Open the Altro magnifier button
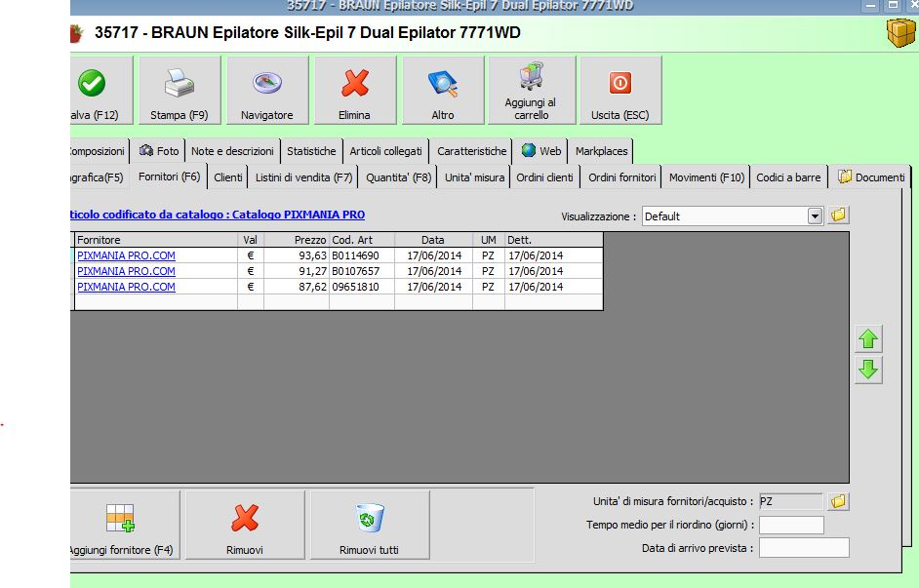 click(443, 90)
